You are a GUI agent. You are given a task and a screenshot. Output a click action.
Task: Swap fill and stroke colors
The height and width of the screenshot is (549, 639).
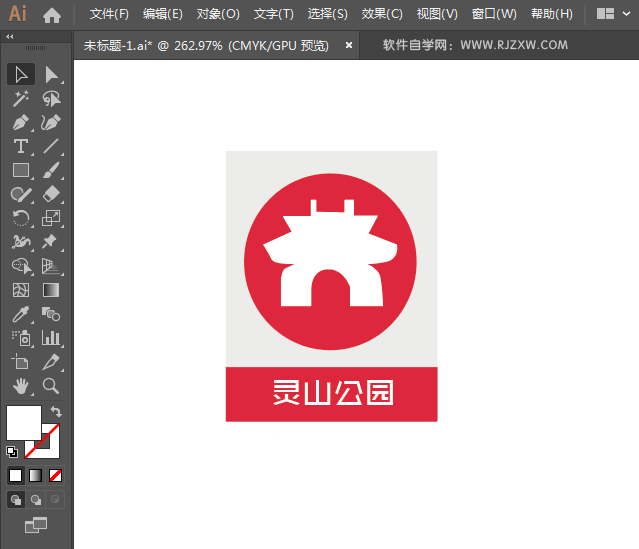pos(56,412)
